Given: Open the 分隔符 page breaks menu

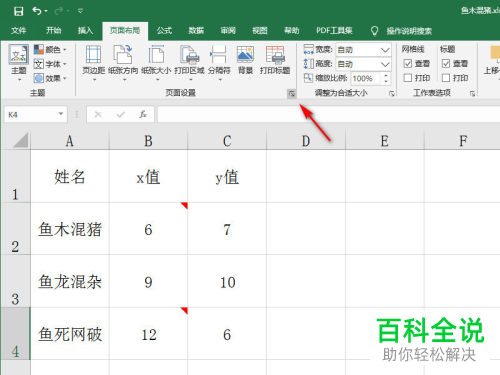Looking at the screenshot, I should [x=219, y=63].
